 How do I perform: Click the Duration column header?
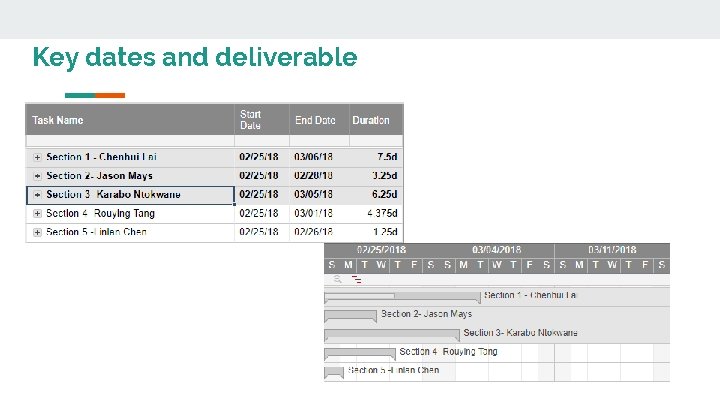376,120
